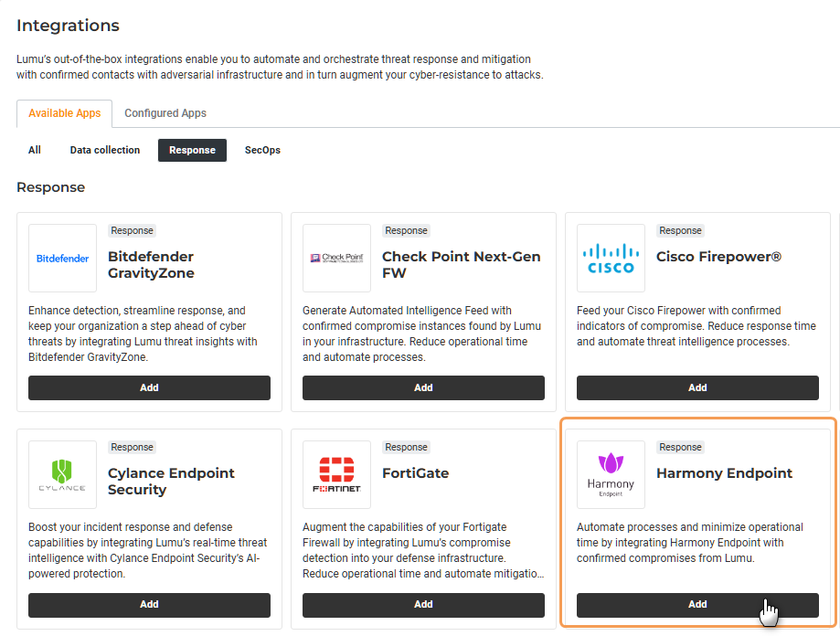Viewport: 840px width, 636px height.
Task: Add Check Point Next-Gen FW integration
Action: point(423,387)
